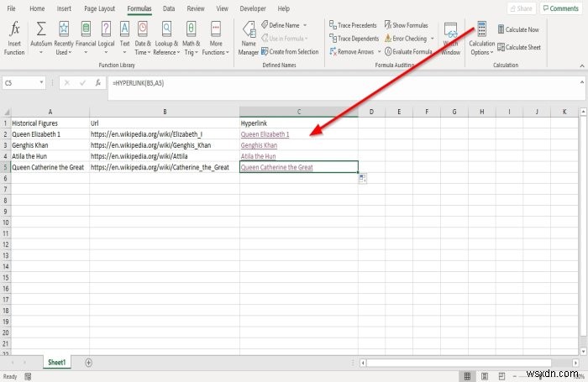Switch to Page Layout view in status bar
The width and height of the screenshot is (588, 382).
[x=485, y=376]
